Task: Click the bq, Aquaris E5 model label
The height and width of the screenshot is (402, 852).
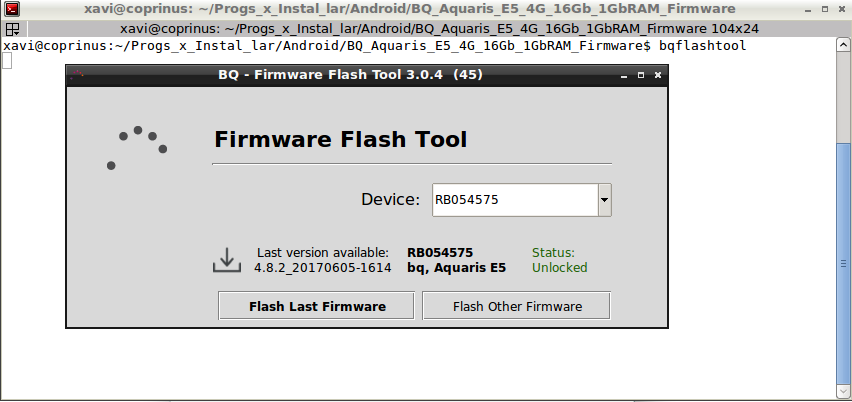Action: [x=456, y=268]
